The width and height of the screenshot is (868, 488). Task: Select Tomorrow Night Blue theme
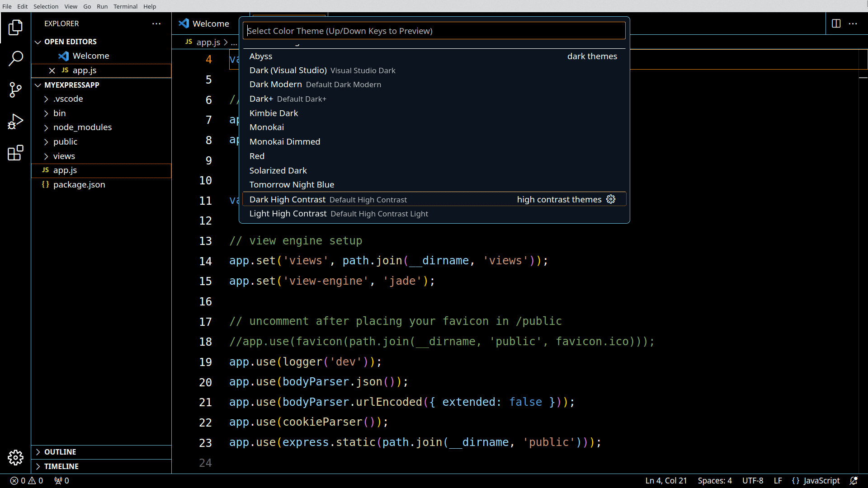[292, 184]
